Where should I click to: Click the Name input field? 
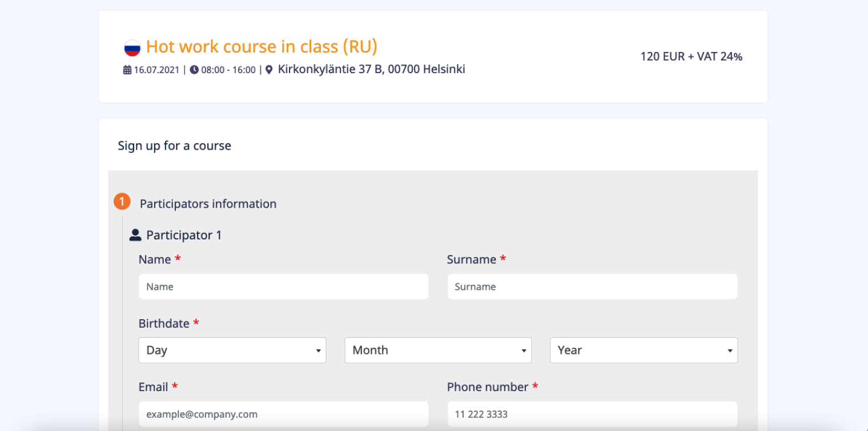click(283, 287)
